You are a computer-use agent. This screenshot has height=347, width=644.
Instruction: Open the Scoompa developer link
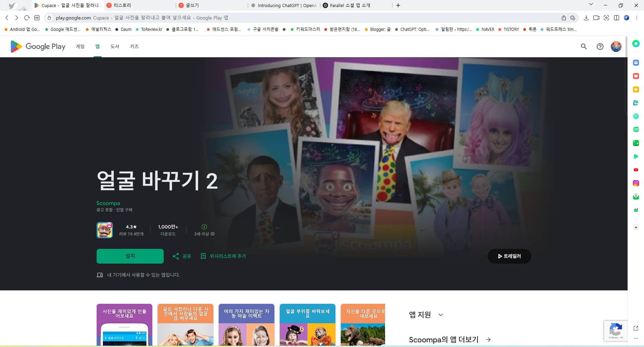108,203
